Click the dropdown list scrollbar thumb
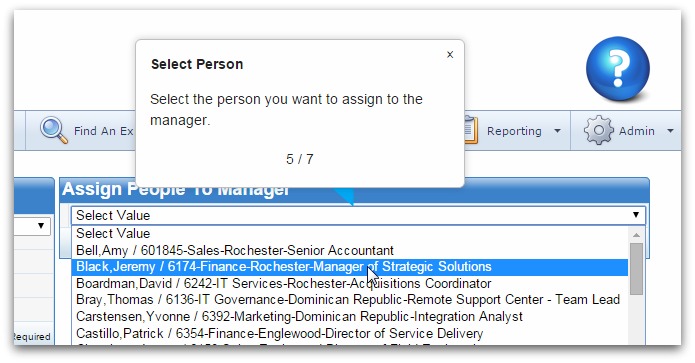695x363 pixels. [x=636, y=269]
